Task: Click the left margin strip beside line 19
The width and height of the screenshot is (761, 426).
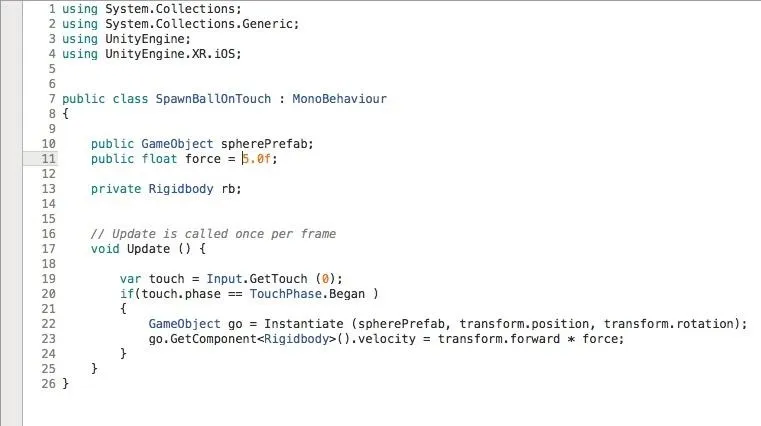Action: 11,279
